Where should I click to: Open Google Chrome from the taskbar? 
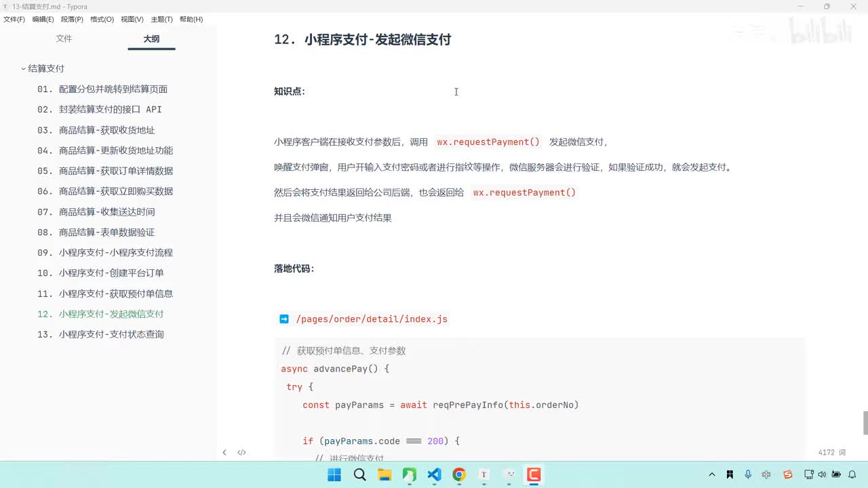(x=459, y=474)
